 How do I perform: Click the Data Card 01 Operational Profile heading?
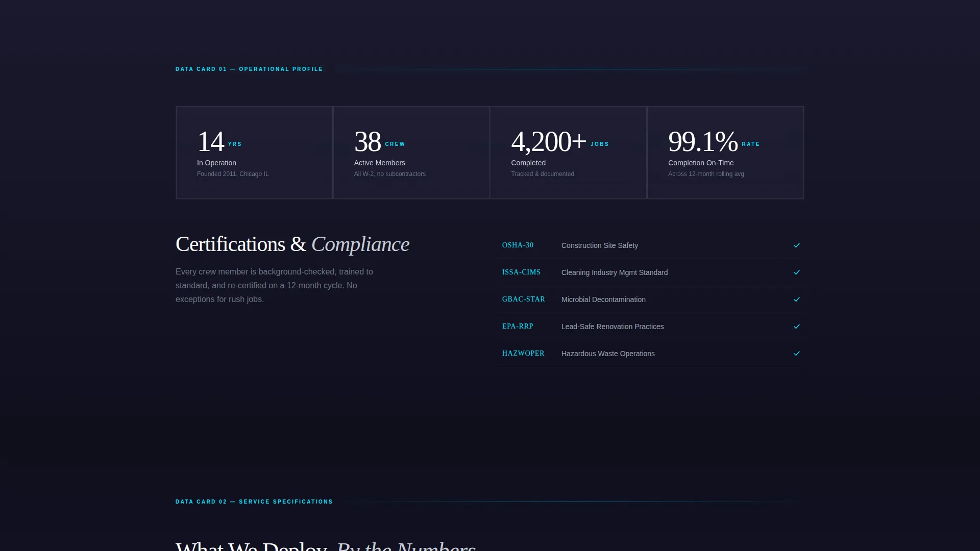[x=249, y=69]
